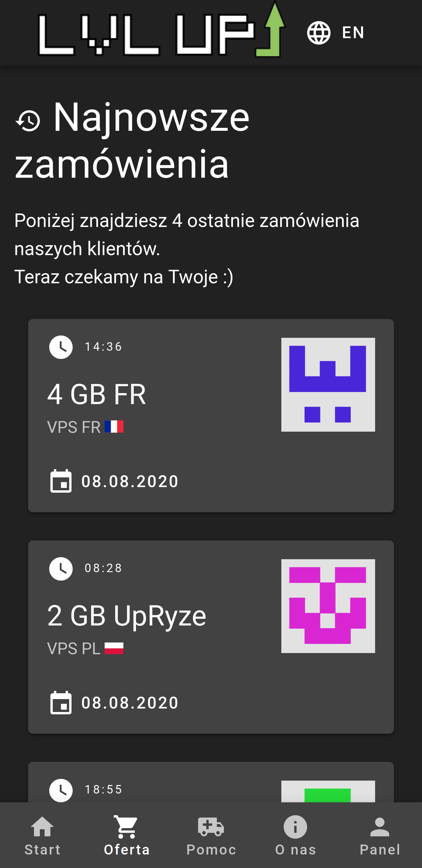The width and height of the screenshot is (422, 868).
Task: Click the magenta pixel avatar thumbnail
Action: point(328,606)
